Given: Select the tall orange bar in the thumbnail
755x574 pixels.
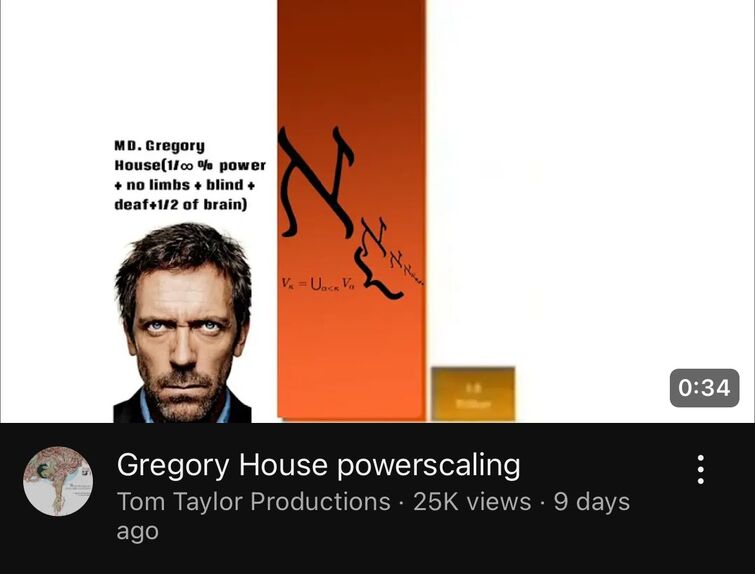Looking at the screenshot, I should (351, 209).
